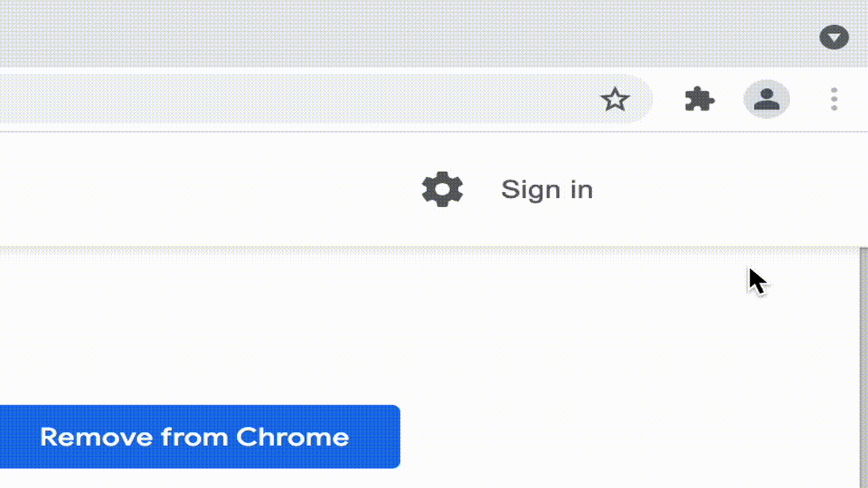Select the Sign in link
The height and width of the screenshot is (488, 868).
pyautogui.click(x=547, y=189)
